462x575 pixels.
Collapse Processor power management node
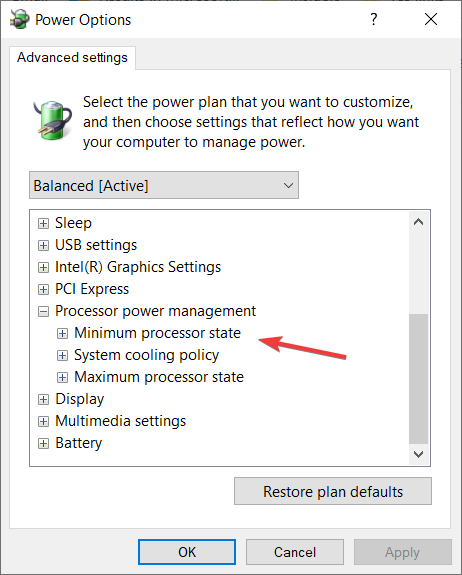(43, 312)
